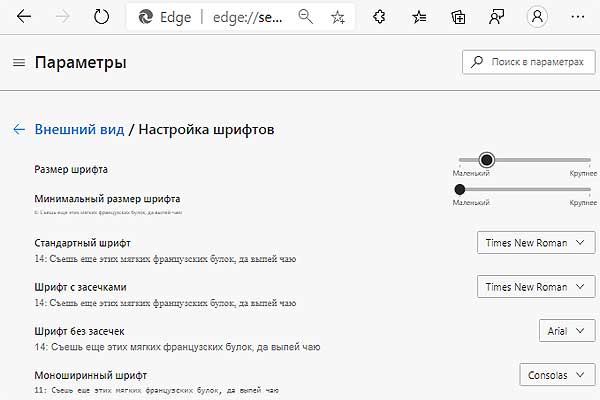The height and width of the screenshot is (400, 600).
Task: Open the Collections icon
Action: click(x=458, y=17)
